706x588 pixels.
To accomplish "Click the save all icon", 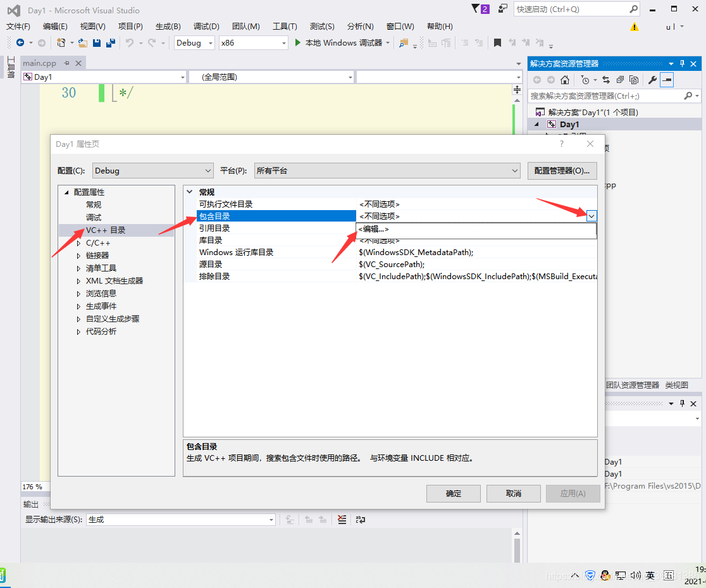I will pyautogui.click(x=110, y=43).
